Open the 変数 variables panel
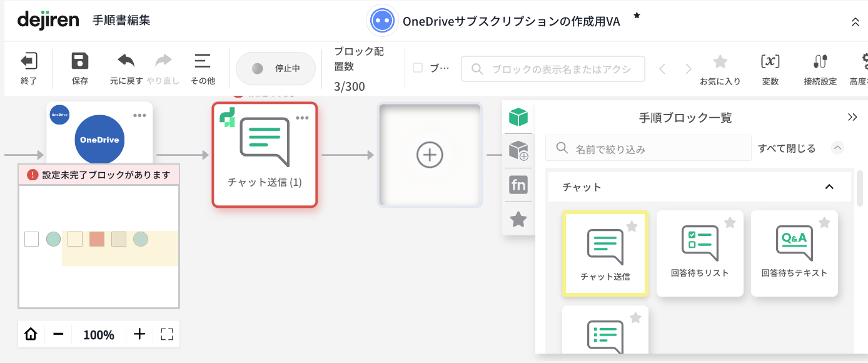The image size is (868, 363). coord(770,69)
